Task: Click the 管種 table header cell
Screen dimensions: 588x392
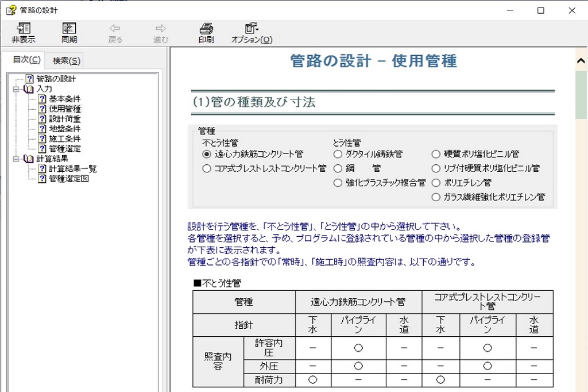Action: pos(243,302)
